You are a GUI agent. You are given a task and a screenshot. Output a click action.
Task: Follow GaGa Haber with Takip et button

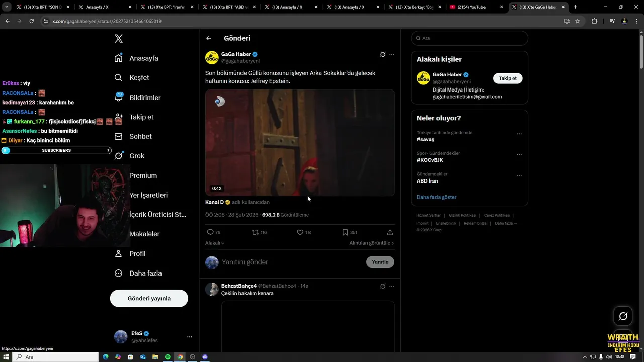508,78
